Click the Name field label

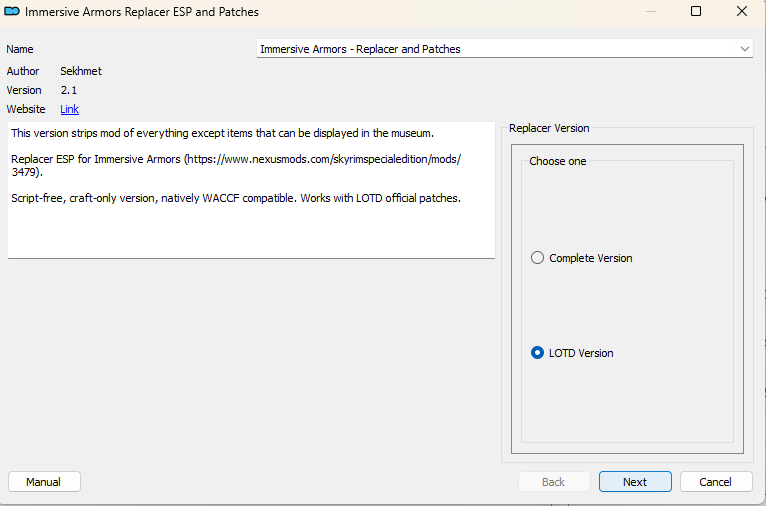click(x=20, y=49)
